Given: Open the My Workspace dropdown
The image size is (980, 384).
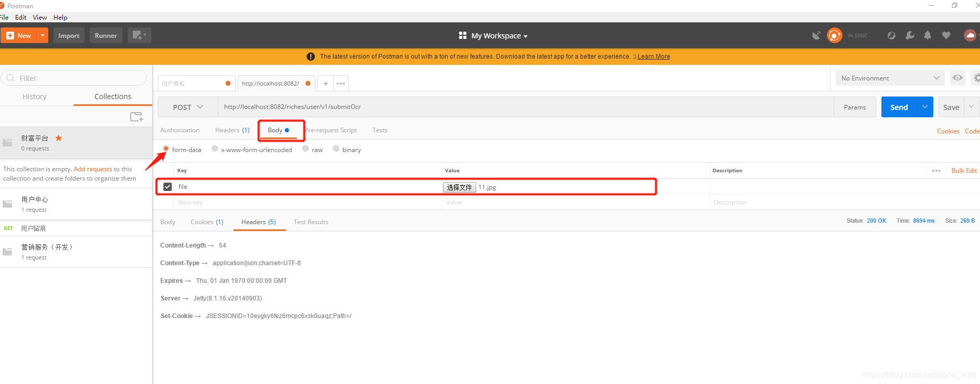Looking at the screenshot, I should (493, 36).
